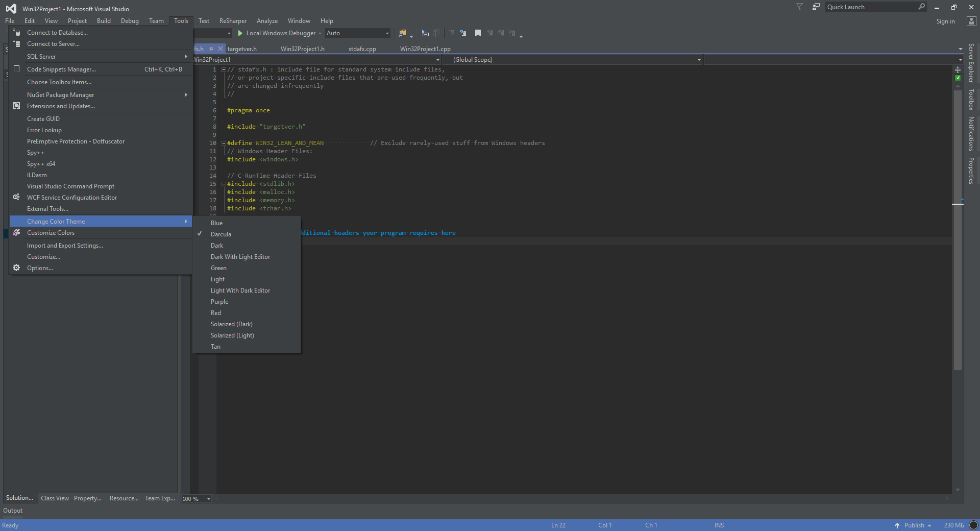Open the Class View tab
980x531 pixels.
click(55, 498)
